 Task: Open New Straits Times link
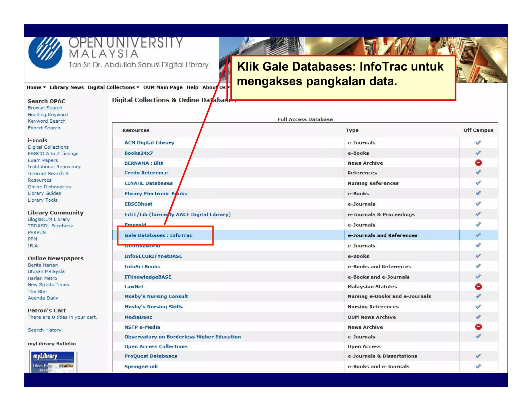coord(48,285)
